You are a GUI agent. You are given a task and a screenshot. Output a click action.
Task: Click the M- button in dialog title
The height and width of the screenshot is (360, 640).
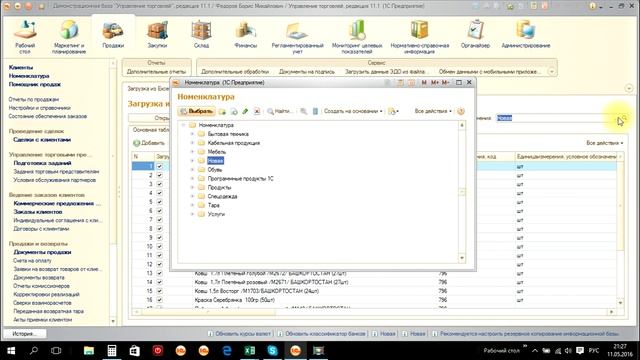pyautogui.click(x=445, y=82)
